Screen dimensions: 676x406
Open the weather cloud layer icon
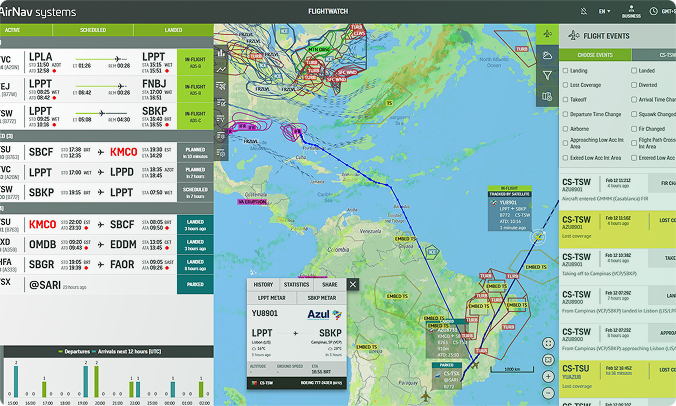click(x=547, y=54)
